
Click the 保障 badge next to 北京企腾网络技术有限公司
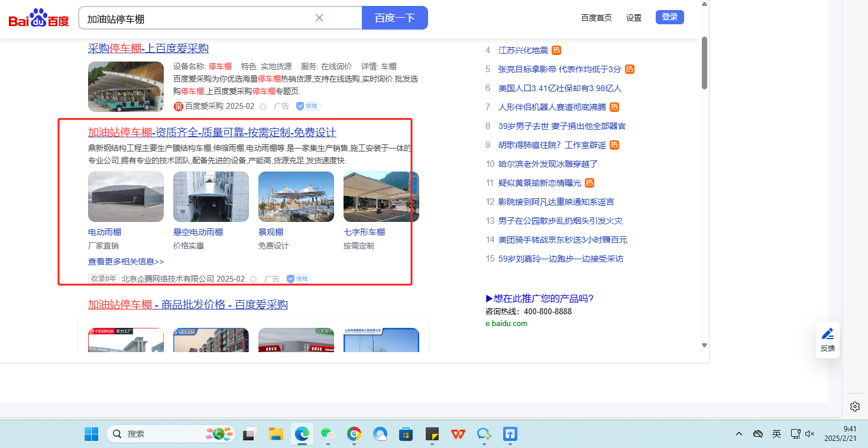click(299, 279)
